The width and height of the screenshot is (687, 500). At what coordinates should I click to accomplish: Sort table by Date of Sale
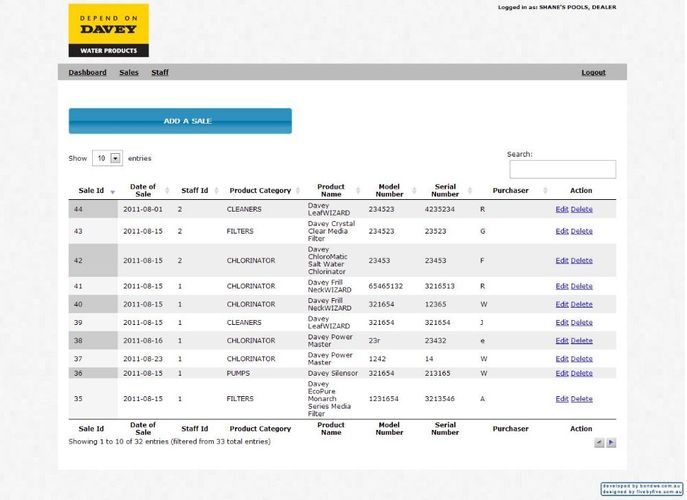(143, 190)
